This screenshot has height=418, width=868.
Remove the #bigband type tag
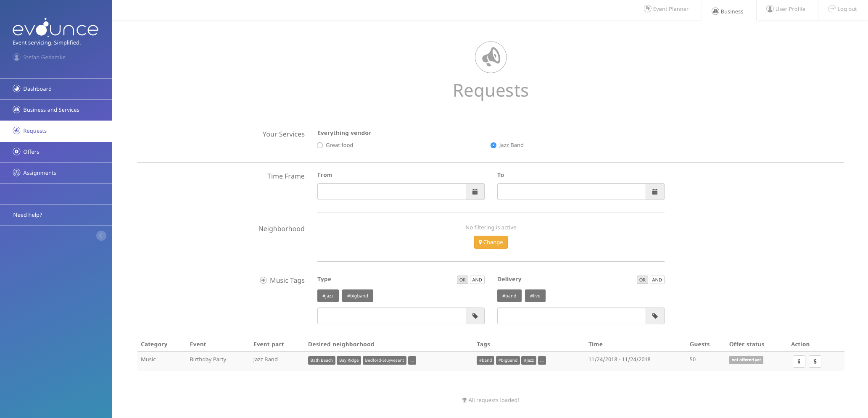[358, 296]
